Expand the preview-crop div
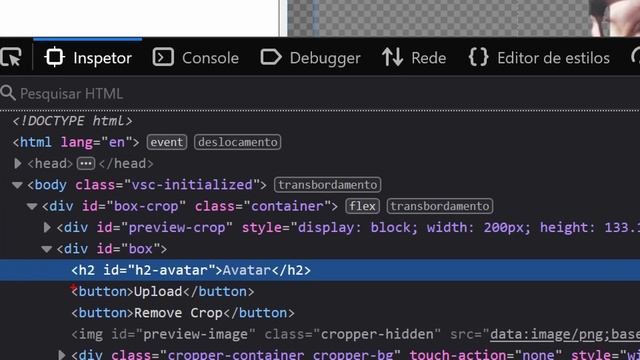This screenshot has height=360, width=640. click(47, 227)
